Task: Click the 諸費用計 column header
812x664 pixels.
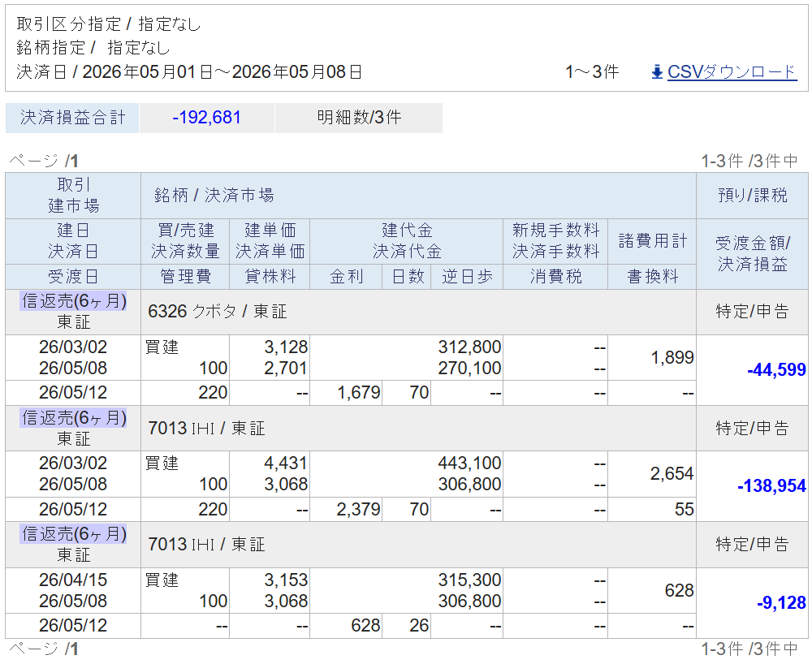Action: coord(653,240)
